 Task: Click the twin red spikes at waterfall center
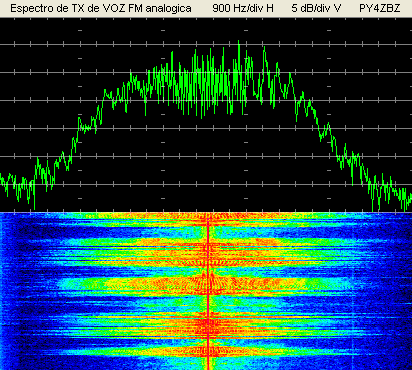(x=208, y=276)
